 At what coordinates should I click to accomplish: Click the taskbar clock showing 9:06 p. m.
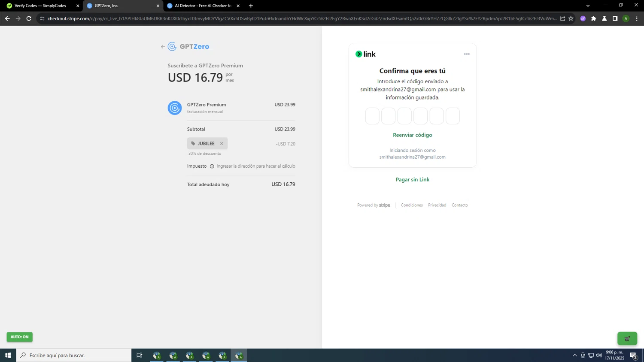pyautogui.click(x=614, y=355)
